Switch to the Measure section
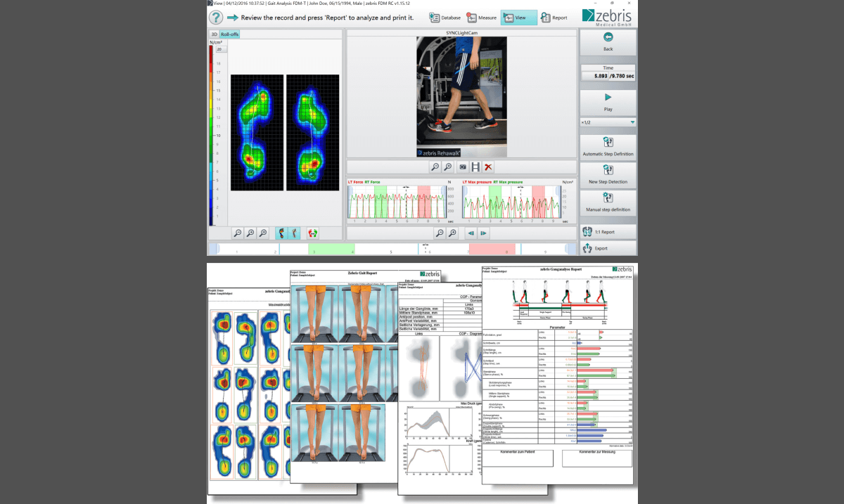844x504 pixels. pos(482,18)
